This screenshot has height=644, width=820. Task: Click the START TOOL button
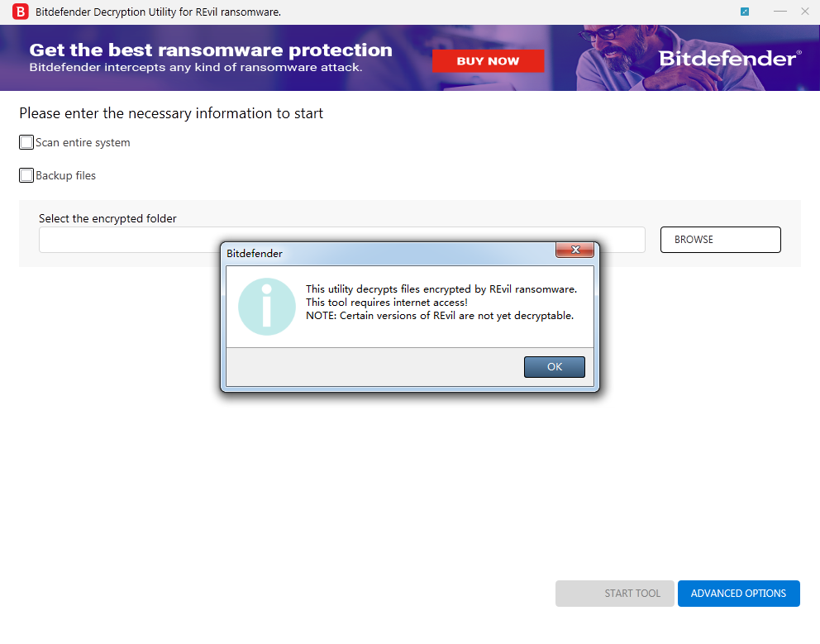[614, 594]
